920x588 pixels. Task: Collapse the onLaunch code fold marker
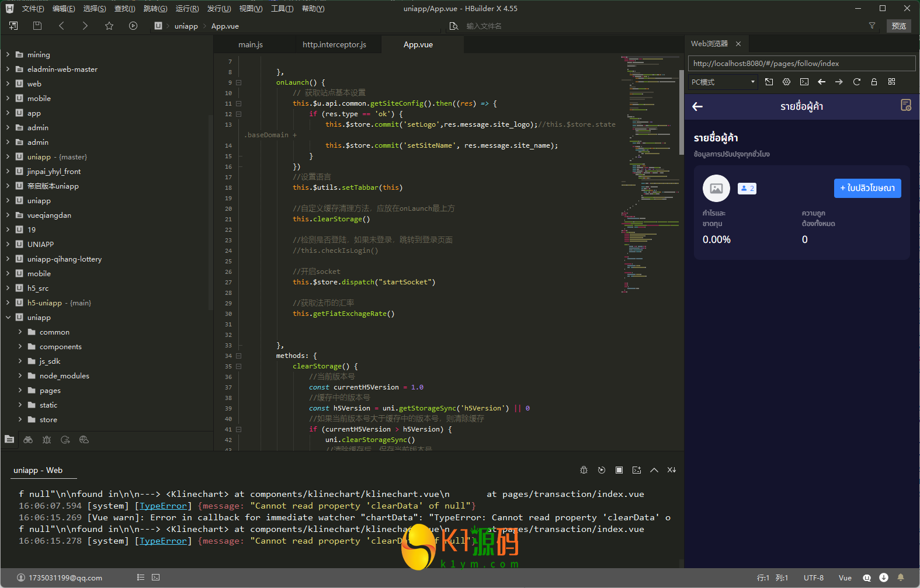pos(238,83)
